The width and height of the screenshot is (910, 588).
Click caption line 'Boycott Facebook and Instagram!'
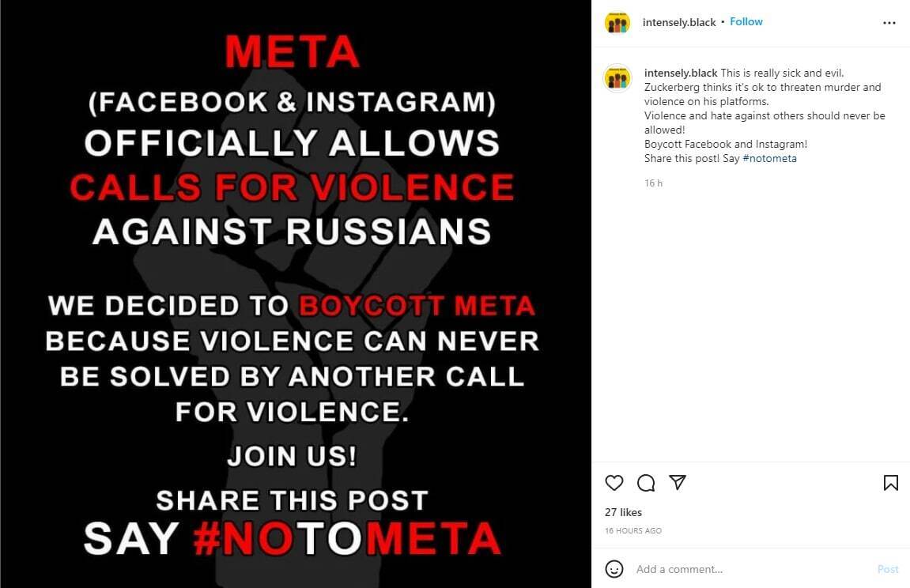(726, 145)
